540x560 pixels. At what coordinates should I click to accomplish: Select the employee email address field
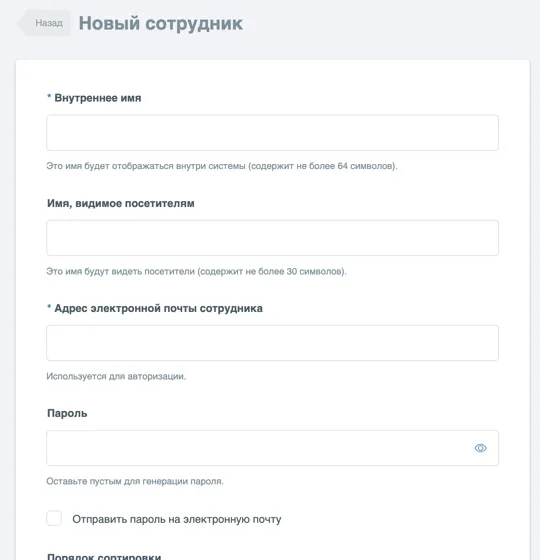click(x=272, y=343)
